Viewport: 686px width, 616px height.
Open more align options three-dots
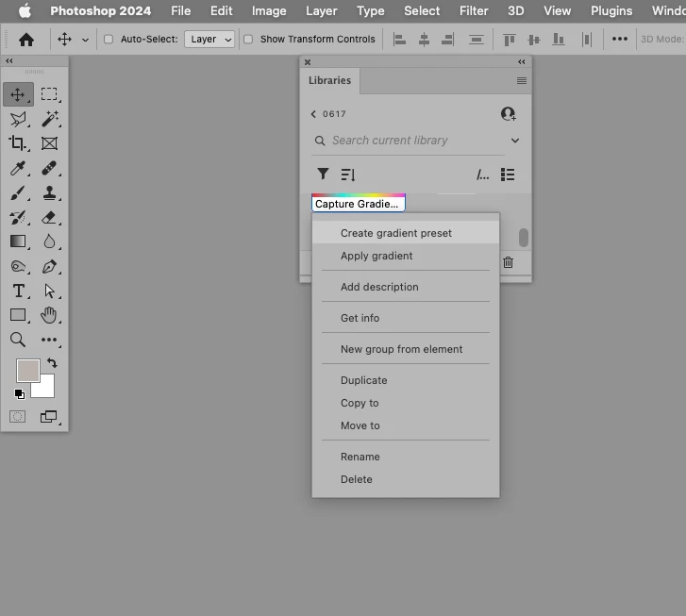(x=620, y=39)
